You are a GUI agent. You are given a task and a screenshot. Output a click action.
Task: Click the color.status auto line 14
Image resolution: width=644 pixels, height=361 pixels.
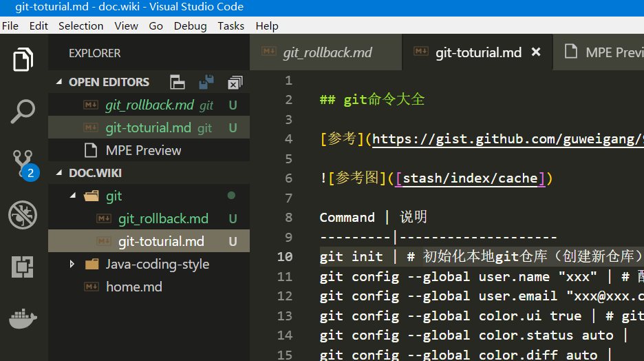coord(474,336)
